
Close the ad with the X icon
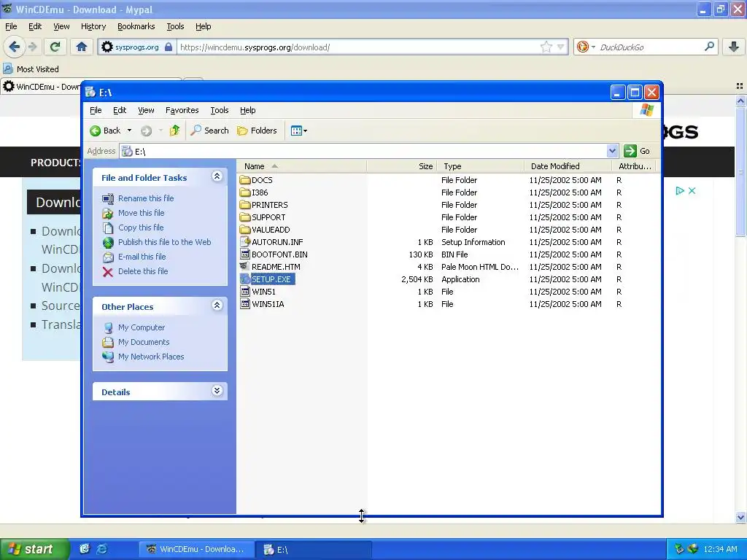point(692,190)
